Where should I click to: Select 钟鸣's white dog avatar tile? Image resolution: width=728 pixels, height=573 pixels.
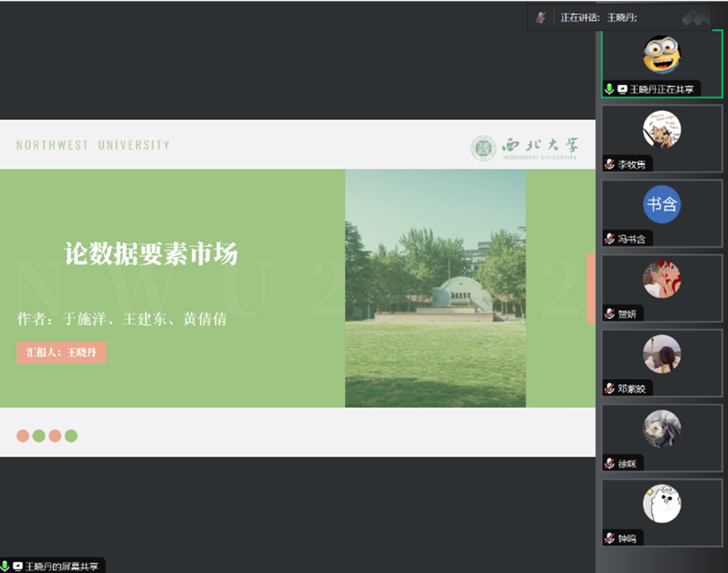[662, 504]
